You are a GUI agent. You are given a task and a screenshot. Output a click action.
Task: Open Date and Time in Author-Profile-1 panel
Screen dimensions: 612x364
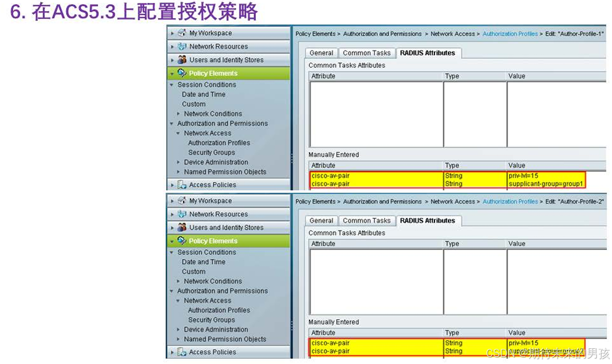(203, 94)
